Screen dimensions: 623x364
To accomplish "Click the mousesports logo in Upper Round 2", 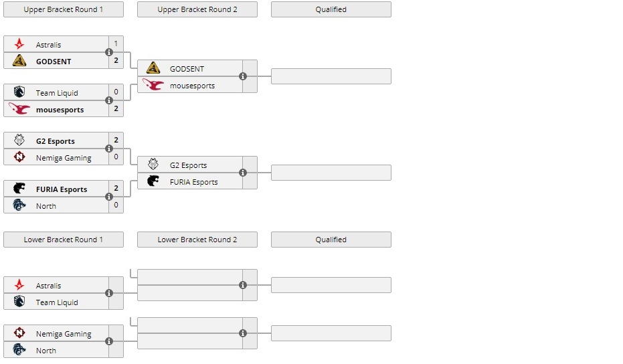I will pos(153,85).
